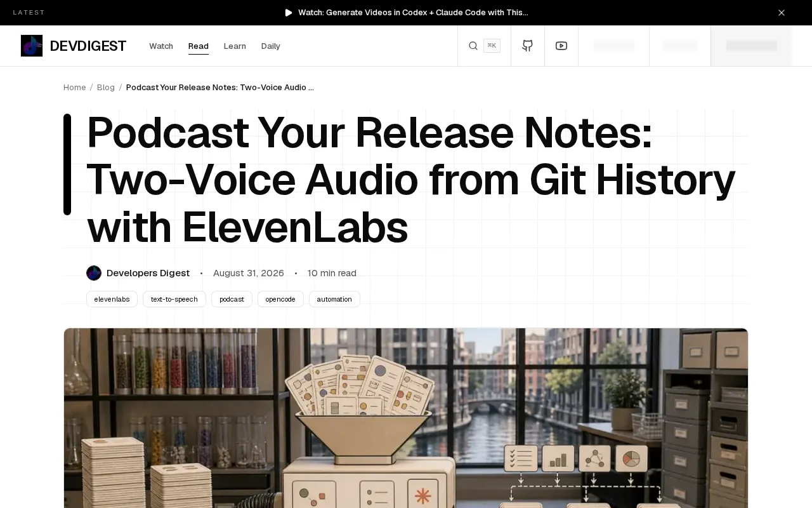This screenshot has height=508, width=812.
Task: Select the opencode tag
Action: tap(280, 299)
